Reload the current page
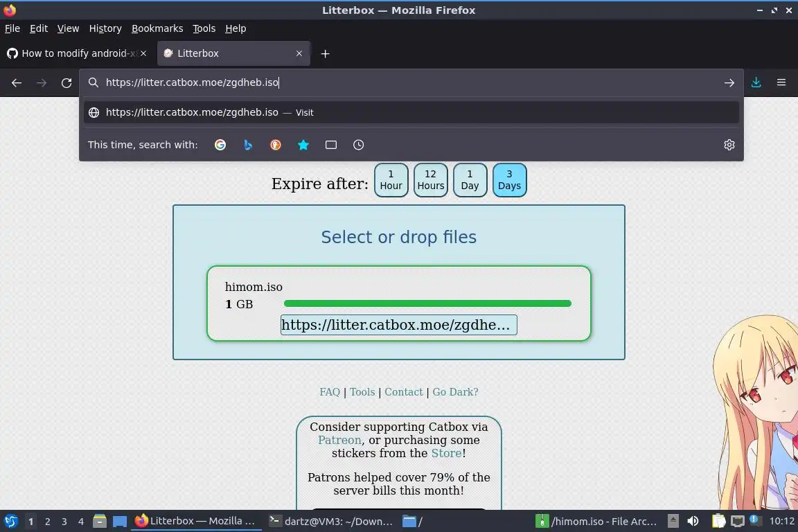 coord(66,82)
